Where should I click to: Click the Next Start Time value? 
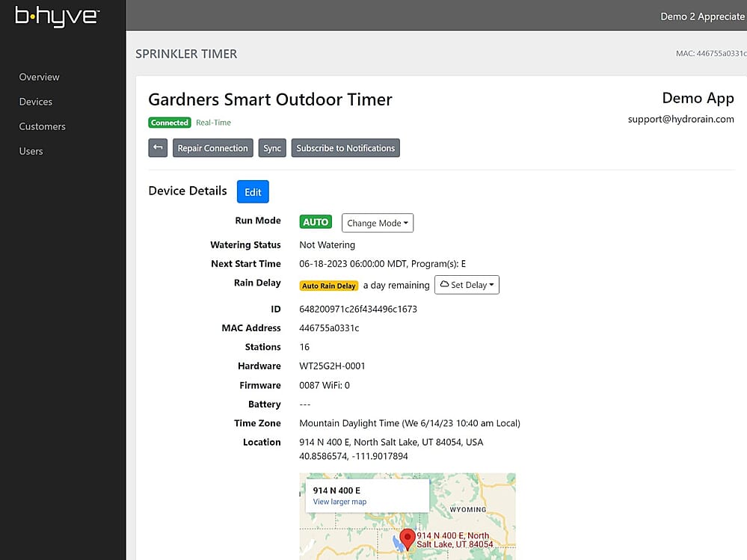coord(383,264)
